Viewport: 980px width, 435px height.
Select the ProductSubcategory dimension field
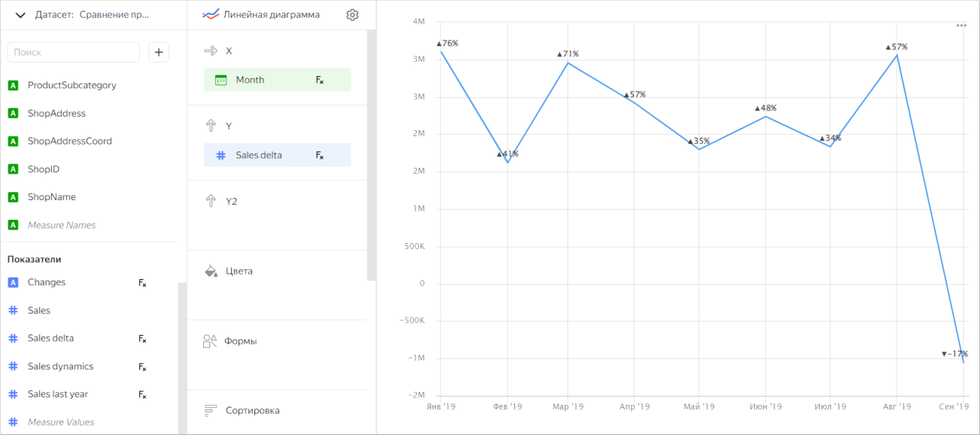pyautogui.click(x=72, y=85)
